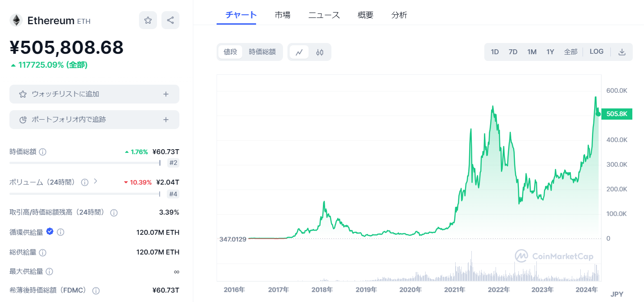Show info for ボリューム（24時間）
644x302 pixels.
click(84, 182)
